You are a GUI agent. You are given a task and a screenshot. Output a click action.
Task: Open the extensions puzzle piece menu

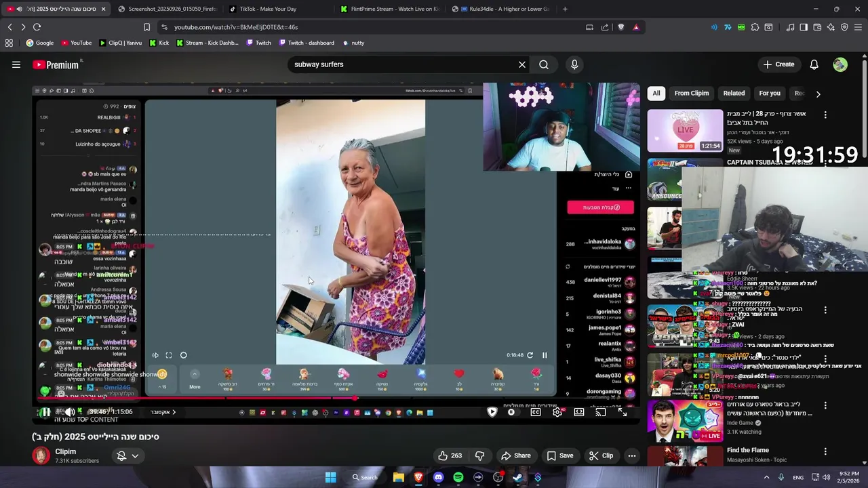click(755, 27)
